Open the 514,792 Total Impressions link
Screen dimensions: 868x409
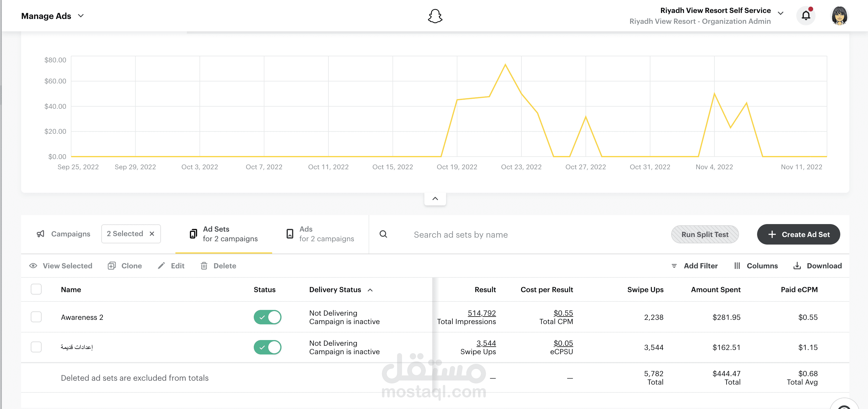pos(482,313)
